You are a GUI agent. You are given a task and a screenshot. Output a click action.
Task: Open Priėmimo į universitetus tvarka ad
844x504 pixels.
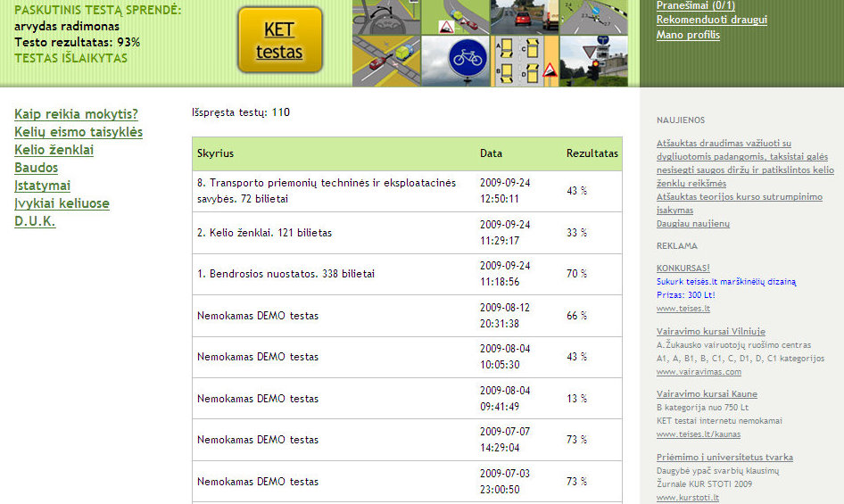(x=724, y=457)
